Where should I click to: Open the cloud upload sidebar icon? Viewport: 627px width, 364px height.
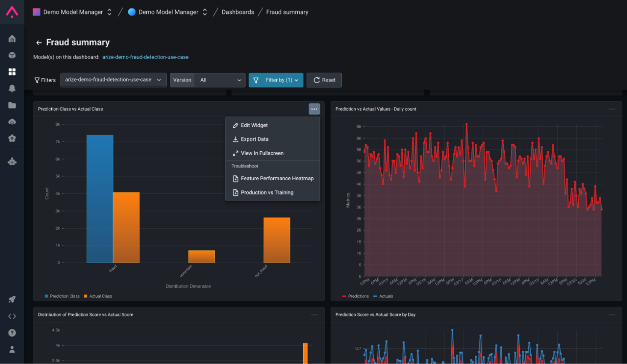(12, 122)
